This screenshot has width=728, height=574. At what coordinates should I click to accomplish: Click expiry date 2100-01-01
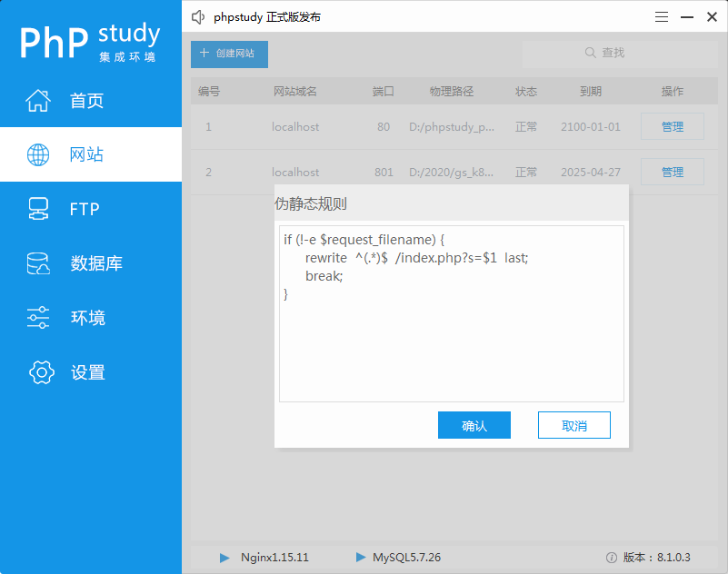[x=591, y=126]
